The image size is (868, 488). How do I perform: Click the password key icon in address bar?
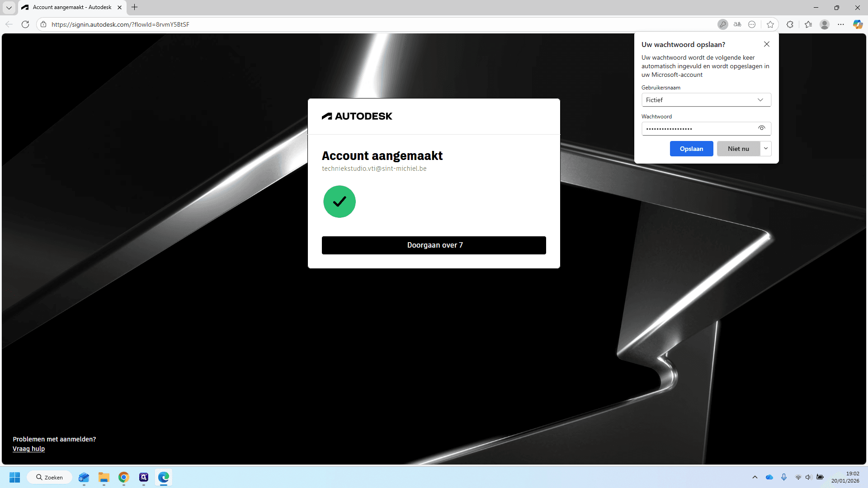click(723, 24)
